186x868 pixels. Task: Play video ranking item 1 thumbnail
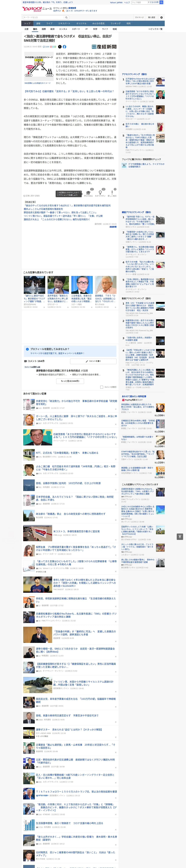click(x=160, y=306)
